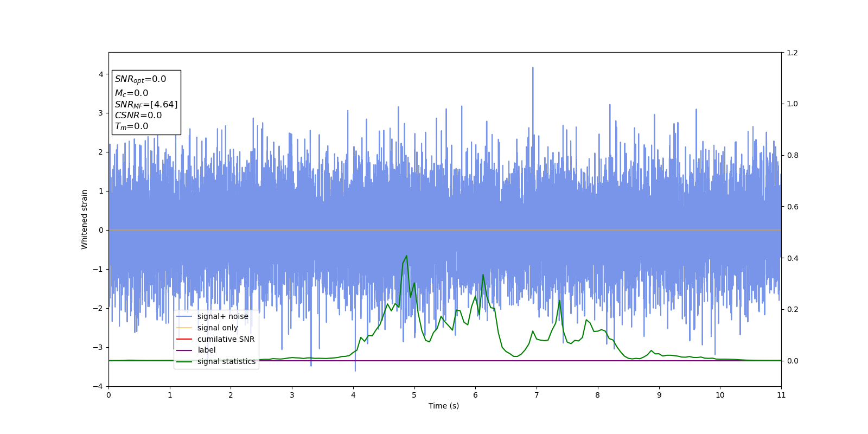Click the blue signal+ noise legend line
The image size is (868, 434).
[184, 316]
